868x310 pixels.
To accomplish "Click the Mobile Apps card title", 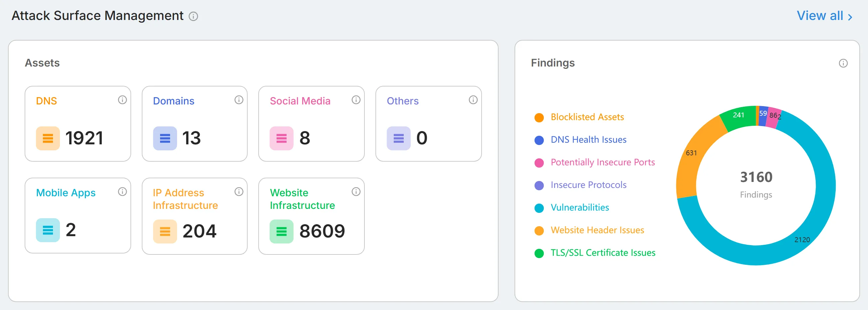I will (x=66, y=193).
